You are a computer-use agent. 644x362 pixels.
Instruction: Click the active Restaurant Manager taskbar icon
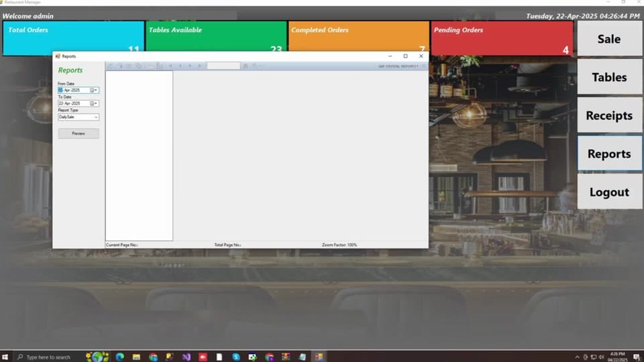click(x=319, y=357)
